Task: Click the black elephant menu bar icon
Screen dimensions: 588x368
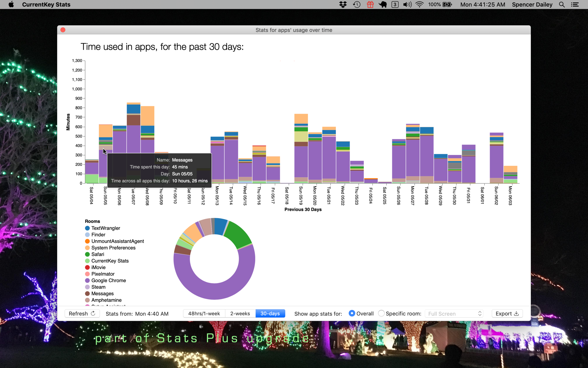Action: pos(383,4)
